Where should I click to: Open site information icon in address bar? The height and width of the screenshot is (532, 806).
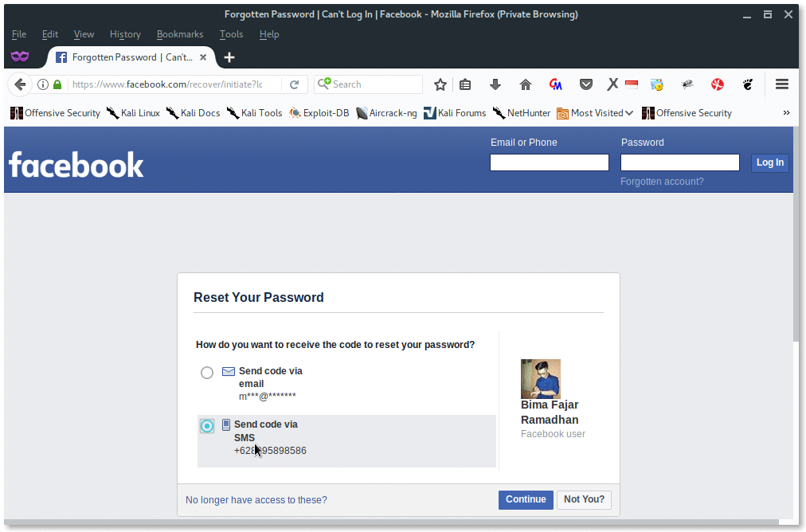[43, 84]
